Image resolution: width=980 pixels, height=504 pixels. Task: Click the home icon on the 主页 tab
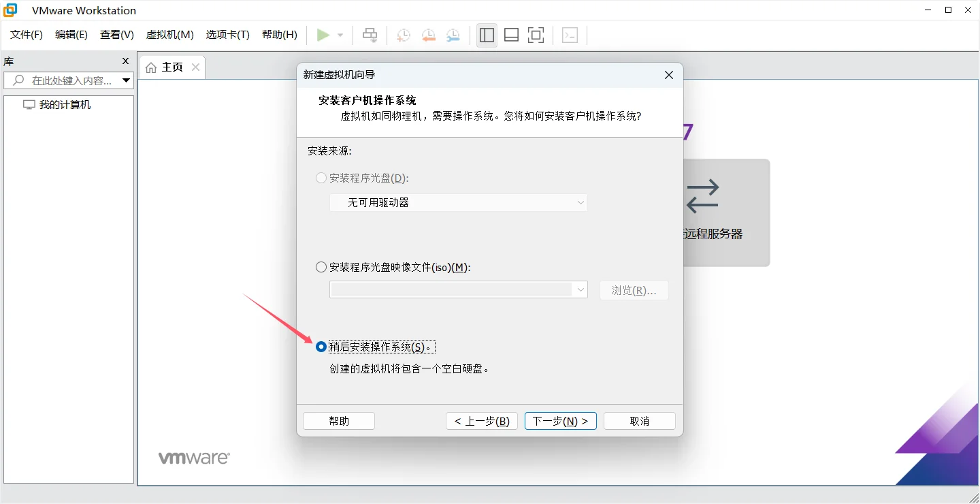151,67
